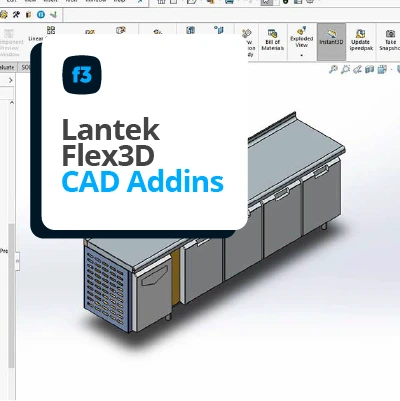
Task: Click the Exploded View command
Action: point(301,38)
